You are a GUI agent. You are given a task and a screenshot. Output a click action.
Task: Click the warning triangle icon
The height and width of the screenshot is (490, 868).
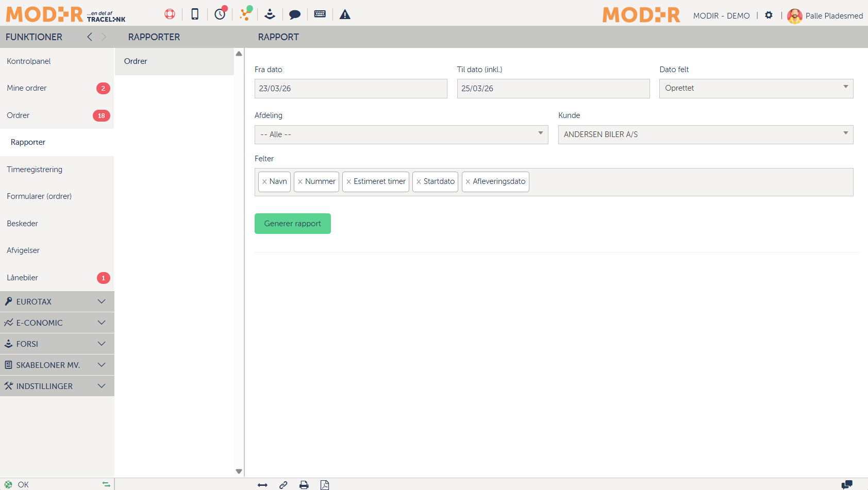[x=345, y=14]
